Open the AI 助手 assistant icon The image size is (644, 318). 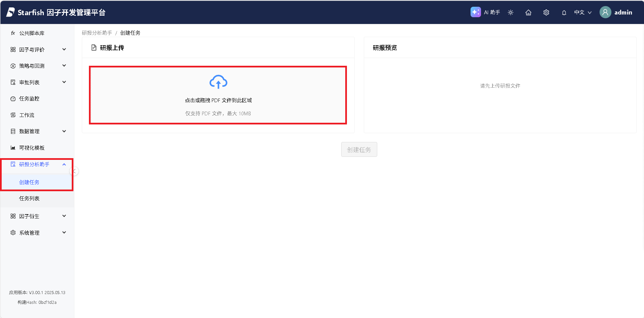[x=476, y=12]
